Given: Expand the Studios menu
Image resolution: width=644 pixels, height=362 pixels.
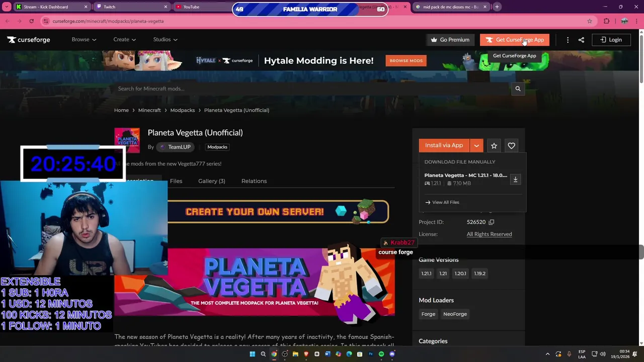Looking at the screenshot, I should (165, 39).
